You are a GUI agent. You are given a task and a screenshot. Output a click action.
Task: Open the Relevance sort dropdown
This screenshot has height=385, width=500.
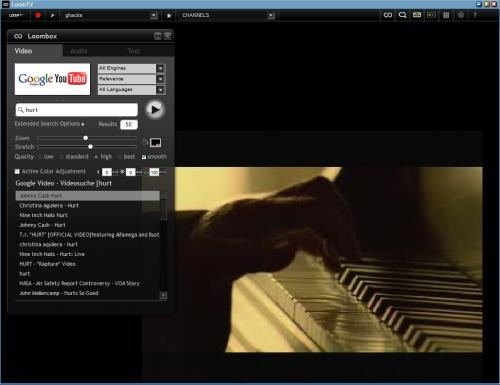coord(131,79)
